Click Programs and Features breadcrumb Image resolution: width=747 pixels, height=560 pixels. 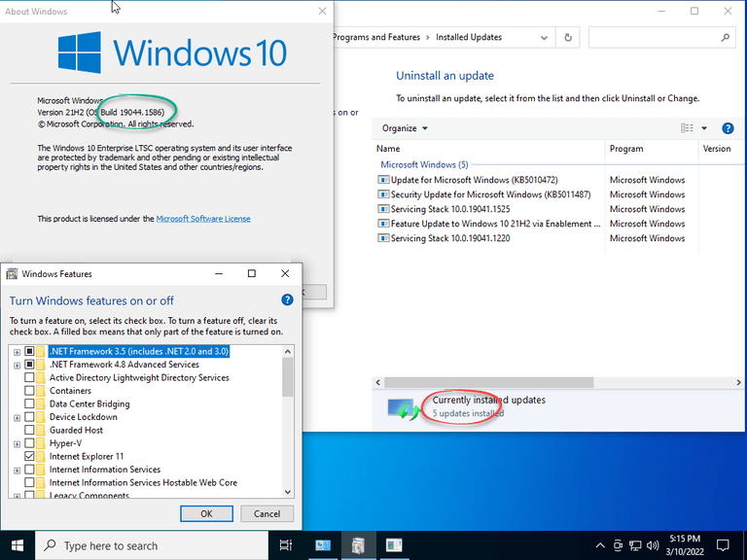(376, 37)
